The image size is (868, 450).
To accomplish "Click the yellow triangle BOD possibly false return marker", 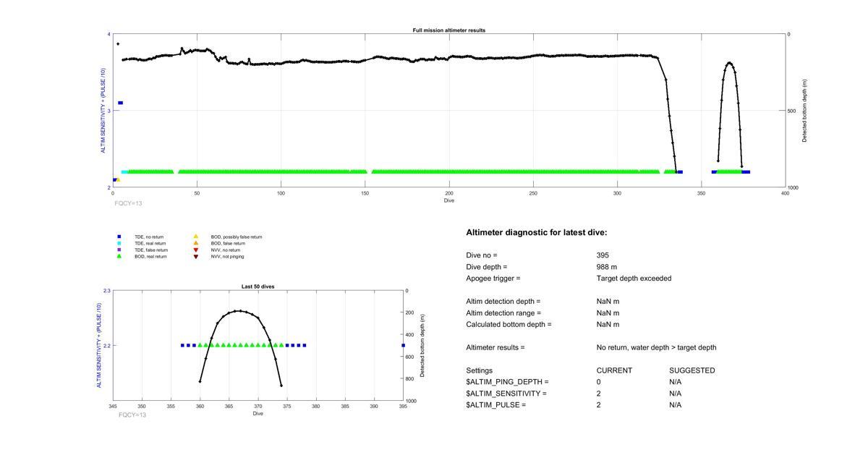I will point(195,237).
